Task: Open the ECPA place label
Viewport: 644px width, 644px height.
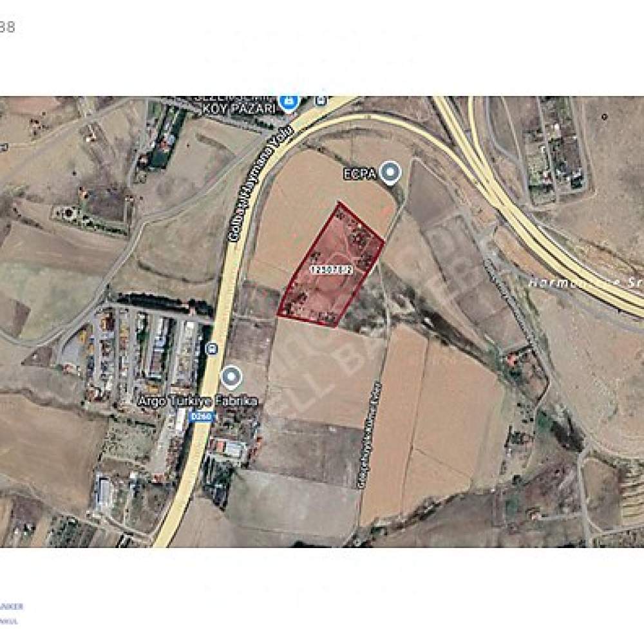Action: (x=360, y=174)
